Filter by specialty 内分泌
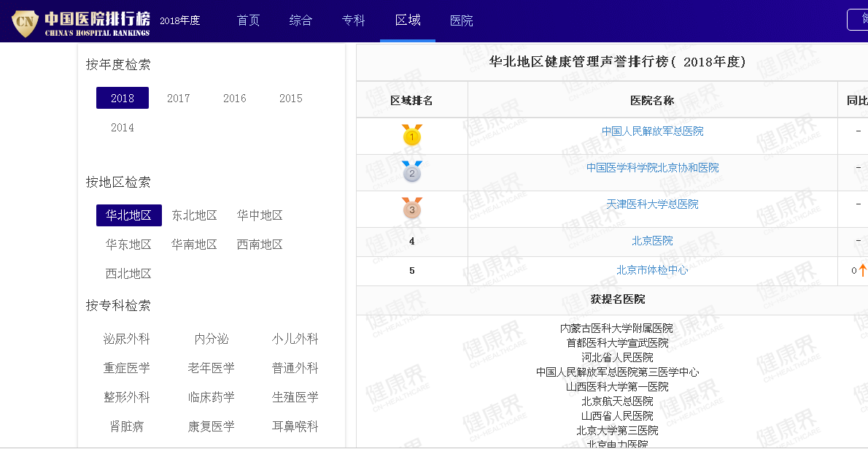This screenshot has height=449, width=868. pyautogui.click(x=212, y=339)
